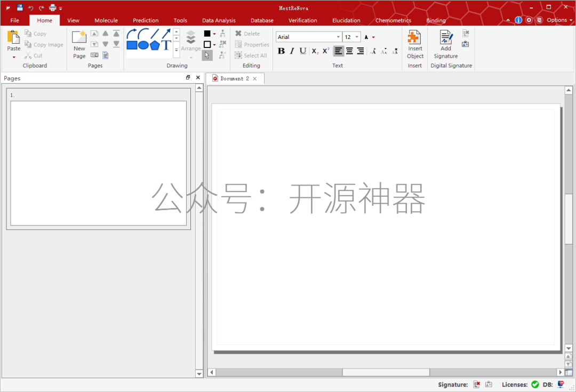The image size is (576, 392).
Task: Click the green Licenses checkmark status icon
Action: 535,385
